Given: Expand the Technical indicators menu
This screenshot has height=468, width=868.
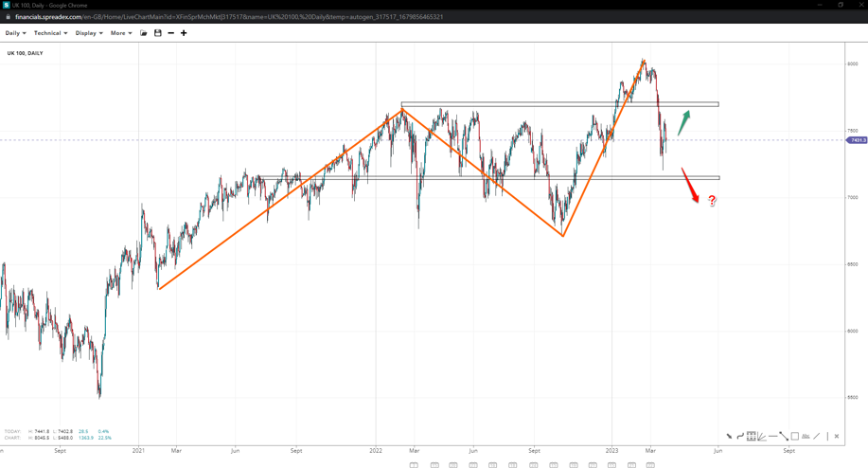Looking at the screenshot, I should (x=50, y=33).
